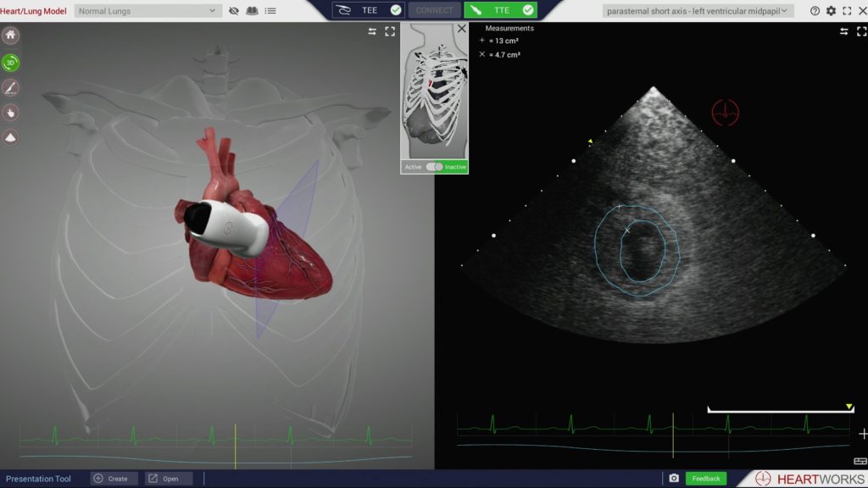Select the hand pointer tool icon
Viewport: 868px width, 488px height.
tap(11, 112)
